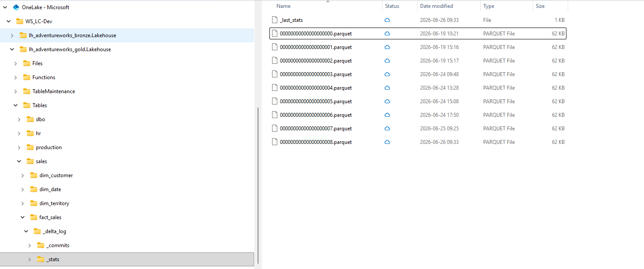The height and width of the screenshot is (269, 644).
Task: Click the _delta_log folder icon
Action: pyautogui.click(x=37, y=231)
